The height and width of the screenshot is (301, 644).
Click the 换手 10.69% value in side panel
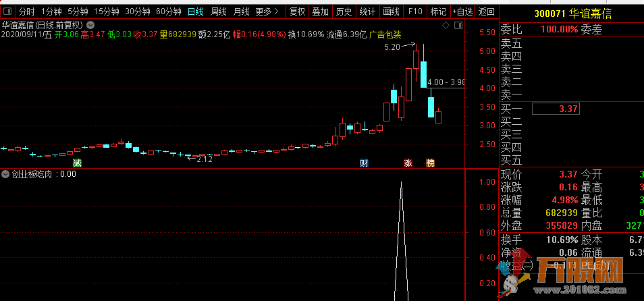click(562, 240)
